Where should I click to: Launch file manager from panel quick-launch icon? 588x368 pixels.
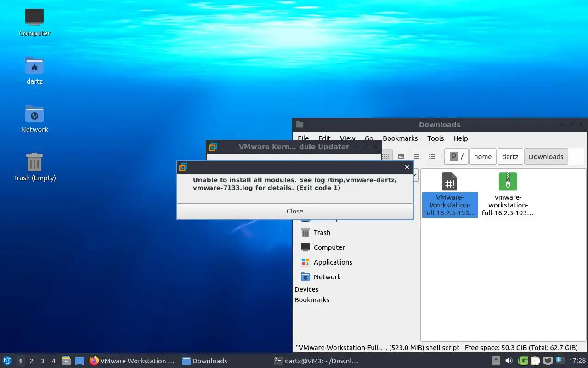click(x=66, y=361)
